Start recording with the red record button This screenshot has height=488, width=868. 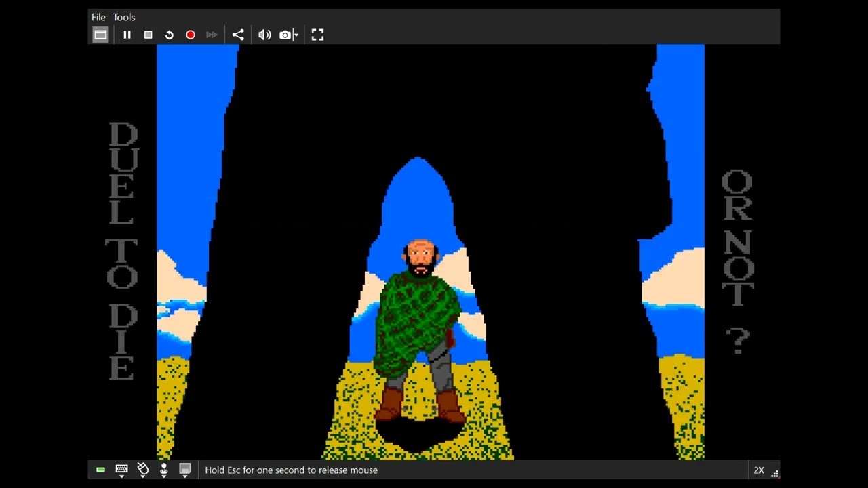point(191,35)
